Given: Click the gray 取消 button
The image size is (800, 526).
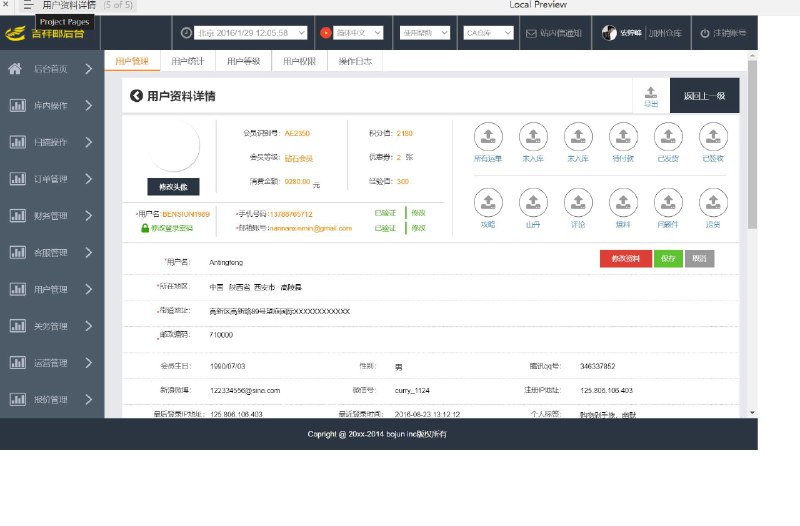Looking at the screenshot, I should (699, 259).
